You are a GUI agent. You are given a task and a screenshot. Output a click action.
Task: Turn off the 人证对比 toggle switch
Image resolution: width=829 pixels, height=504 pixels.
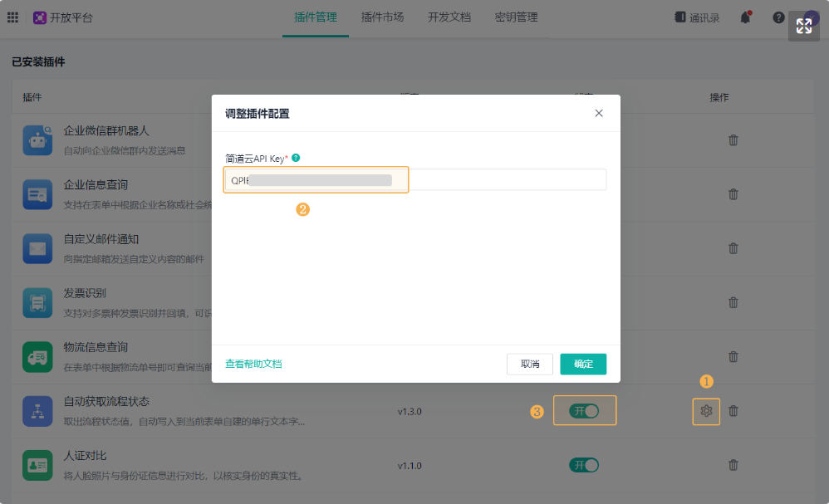583,465
